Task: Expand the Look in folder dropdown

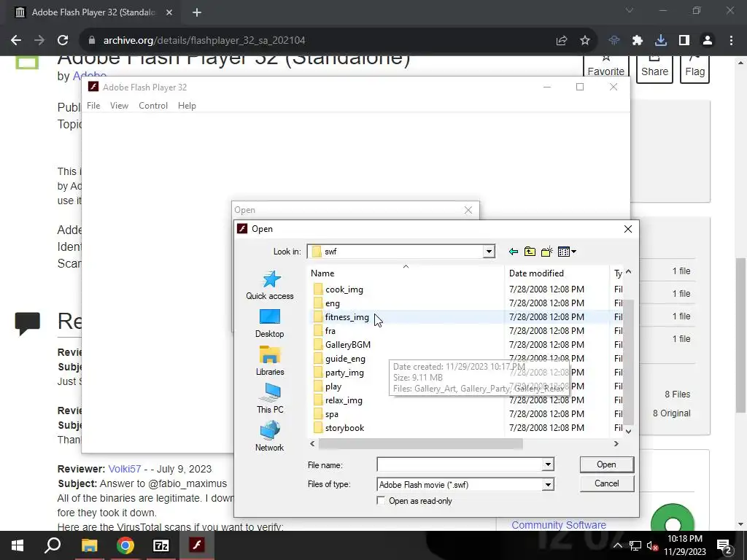Action: tap(488, 252)
